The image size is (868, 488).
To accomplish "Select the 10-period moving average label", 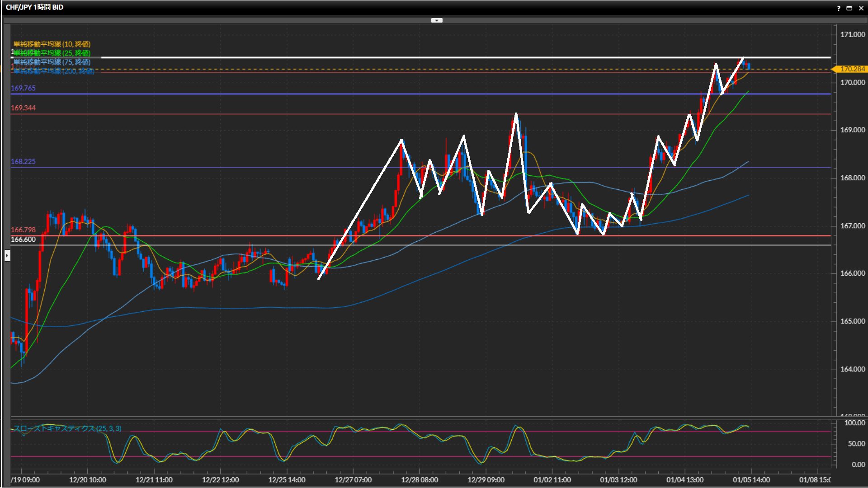I will pos(52,44).
